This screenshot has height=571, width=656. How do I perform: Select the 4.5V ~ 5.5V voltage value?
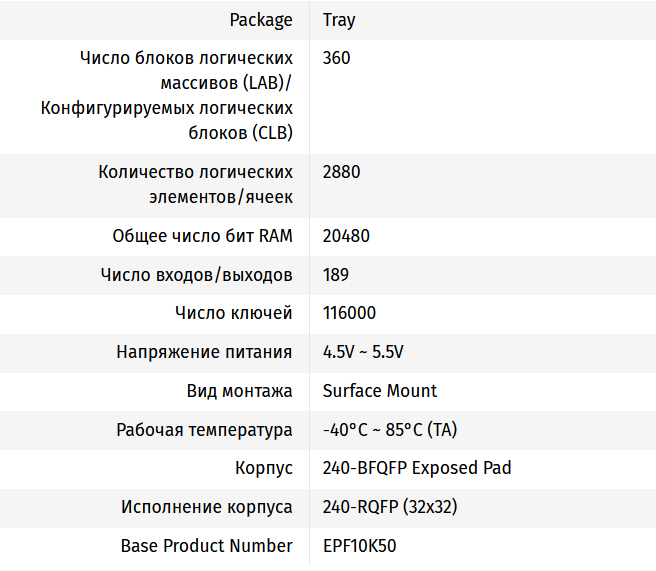pyautogui.click(x=363, y=352)
